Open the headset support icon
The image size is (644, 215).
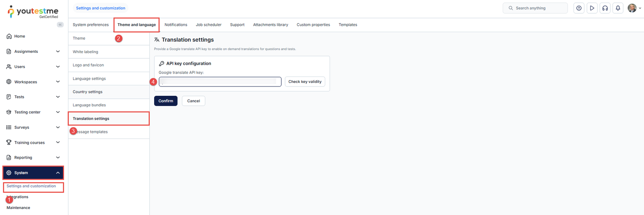click(x=605, y=8)
